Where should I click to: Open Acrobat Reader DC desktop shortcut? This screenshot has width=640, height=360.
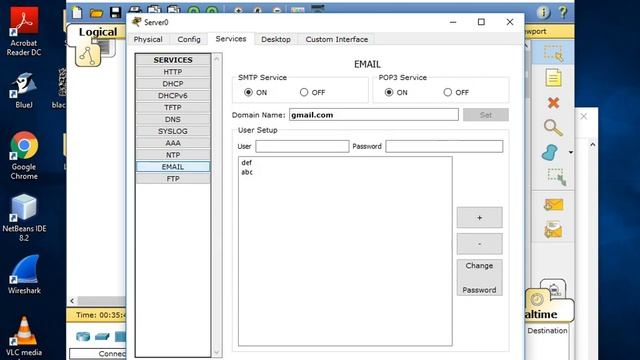pyautogui.click(x=24, y=31)
